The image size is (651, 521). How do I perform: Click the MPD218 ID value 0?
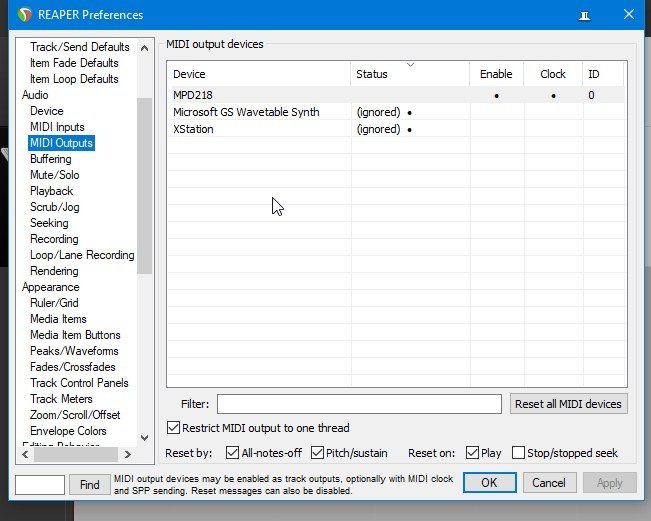[x=591, y=95]
